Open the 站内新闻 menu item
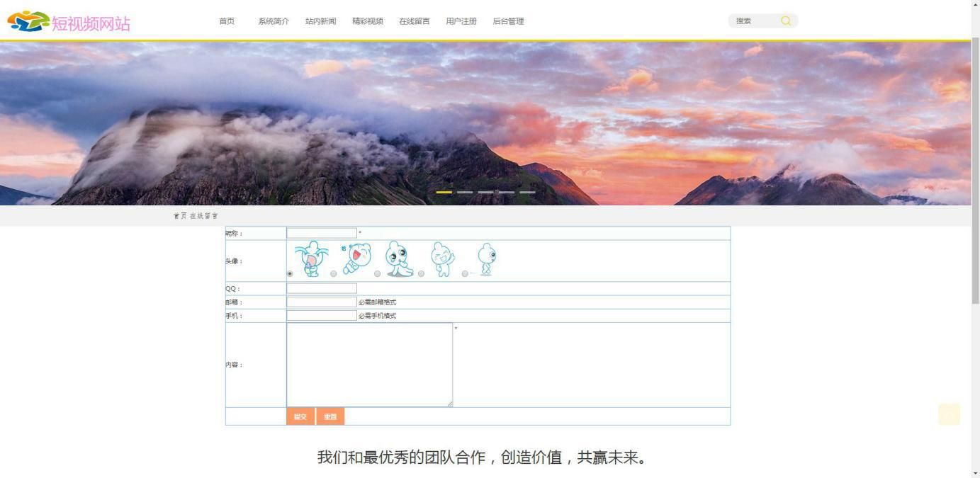This screenshot has height=478, width=980. (321, 21)
